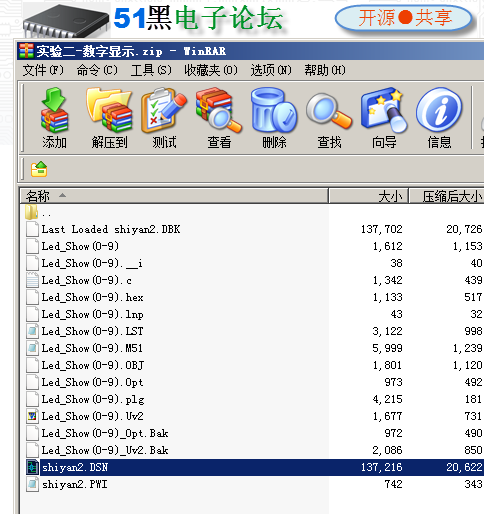Click the icon of Led_Show(0-9).M51
Image resolution: width=484 pixels, height=514 pixels.
(32, 348)
